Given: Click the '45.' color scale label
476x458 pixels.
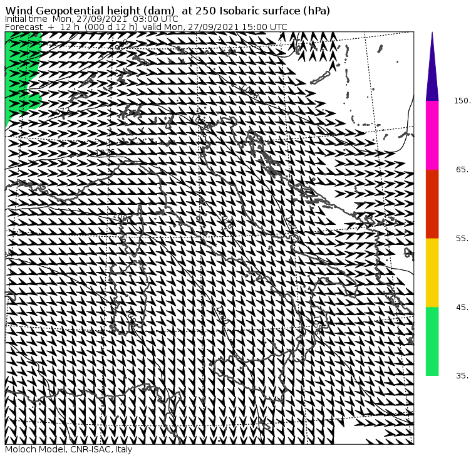Looking at the screenshot, I should pyautogui.click(x=462, y=308).
